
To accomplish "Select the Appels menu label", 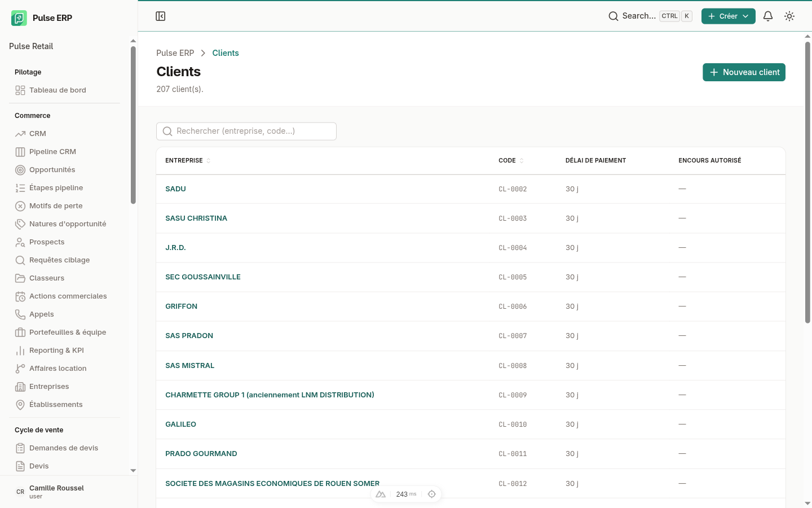I will 42,314.
